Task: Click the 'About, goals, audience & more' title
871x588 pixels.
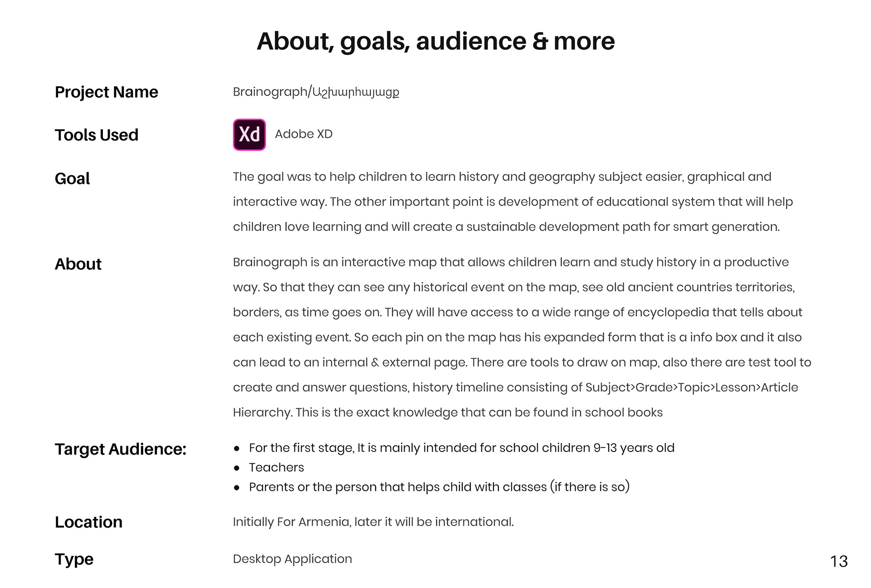Action: click(x=435, y=41)
